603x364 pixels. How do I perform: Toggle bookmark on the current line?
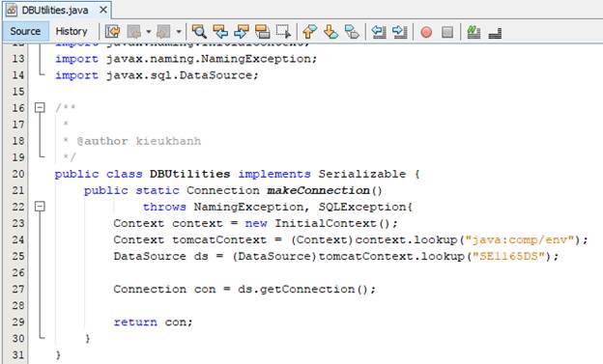[352, 32]
